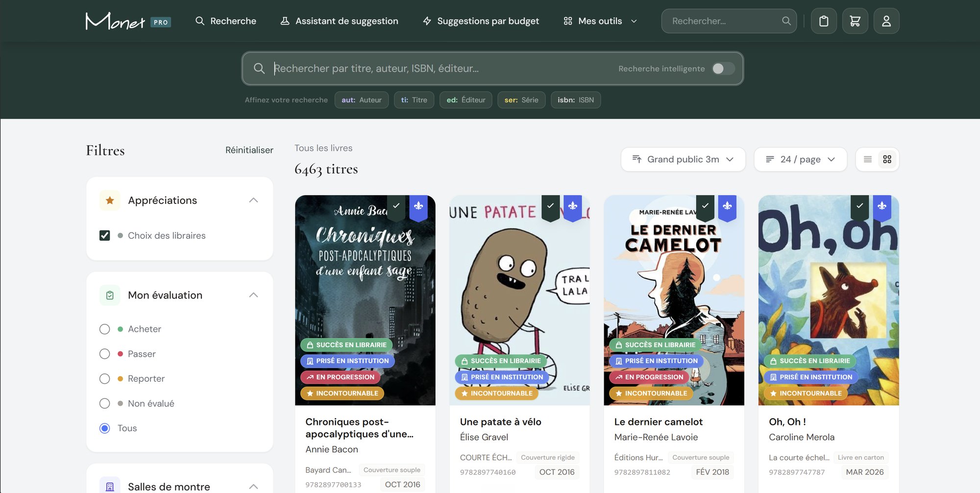
Task: Select the Reporter radio option
Action: tap(104, 379)
